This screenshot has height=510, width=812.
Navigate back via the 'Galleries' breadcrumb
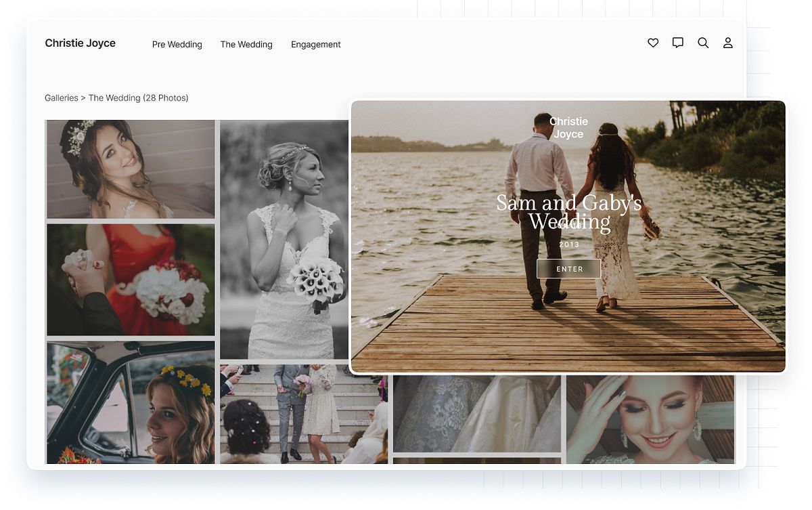click(61, 98)
